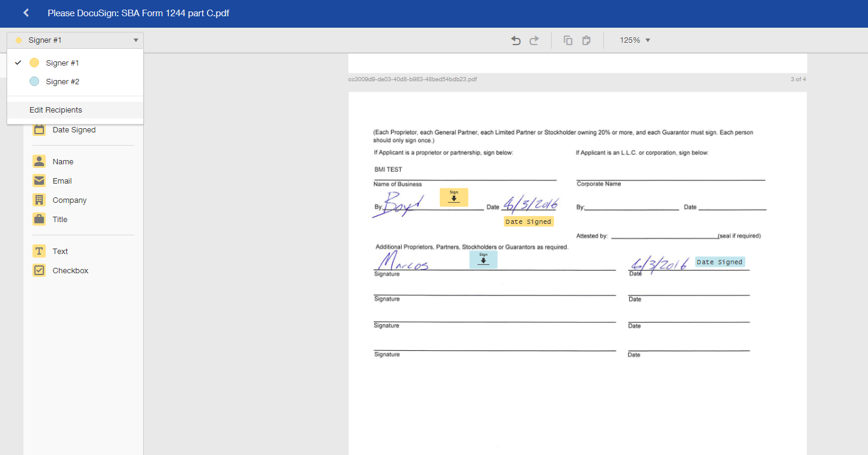Select Signer #1 in recipient list
The width and height of the screenshot is (868, 455).
(x=75, y=63)
